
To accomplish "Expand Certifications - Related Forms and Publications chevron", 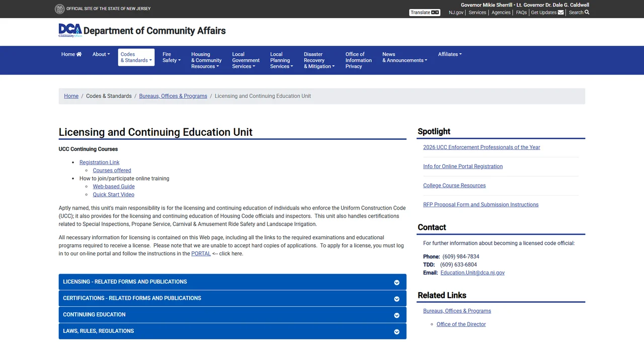I will (396, 299).
